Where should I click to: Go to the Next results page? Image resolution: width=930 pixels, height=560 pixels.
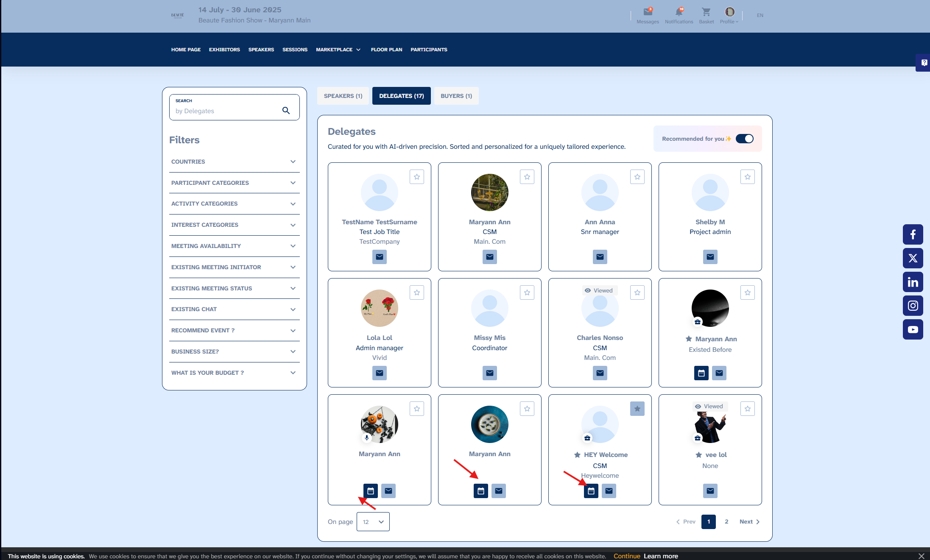[x=749, y=522]
